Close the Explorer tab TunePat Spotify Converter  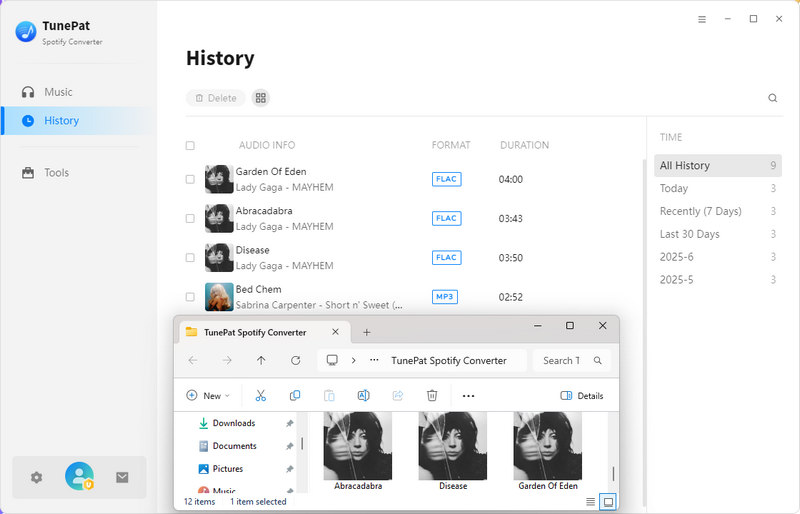point(335,332)
